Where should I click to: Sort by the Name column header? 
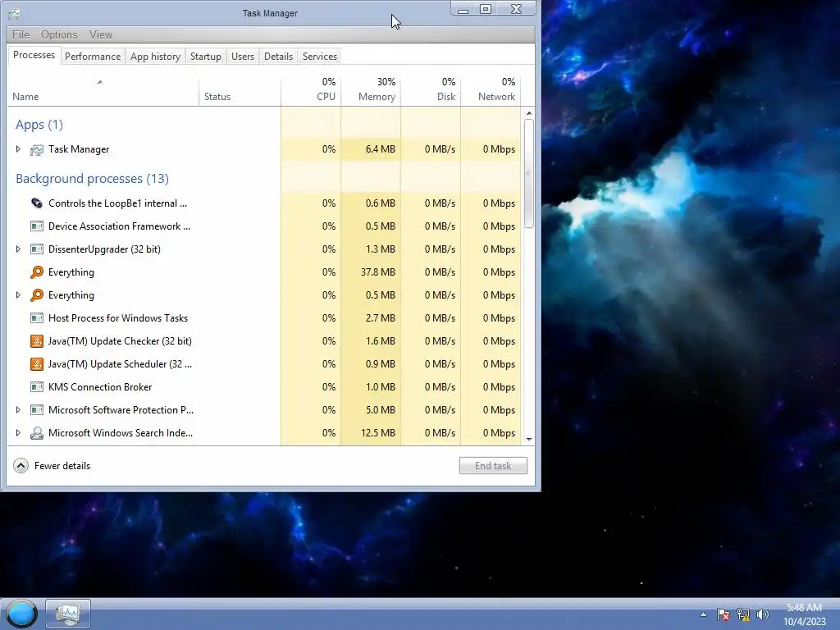click(103, 90)
